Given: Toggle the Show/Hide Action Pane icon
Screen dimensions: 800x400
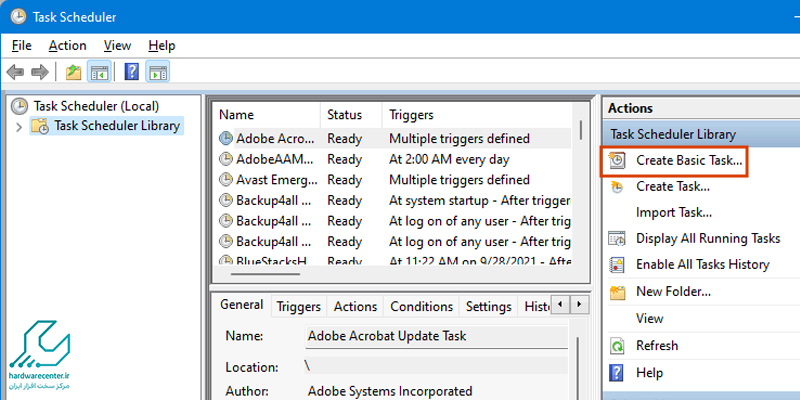Looking at the screenshot, I should tap(157, 72).
